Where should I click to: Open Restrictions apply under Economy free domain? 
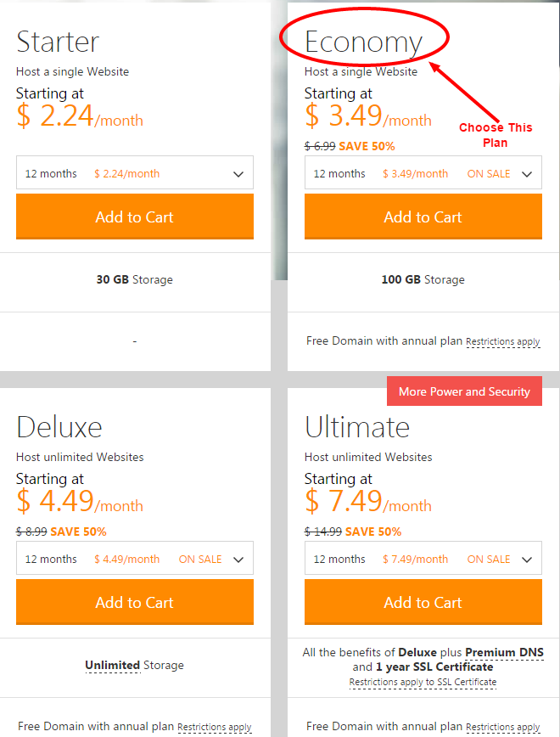[503, 341]
